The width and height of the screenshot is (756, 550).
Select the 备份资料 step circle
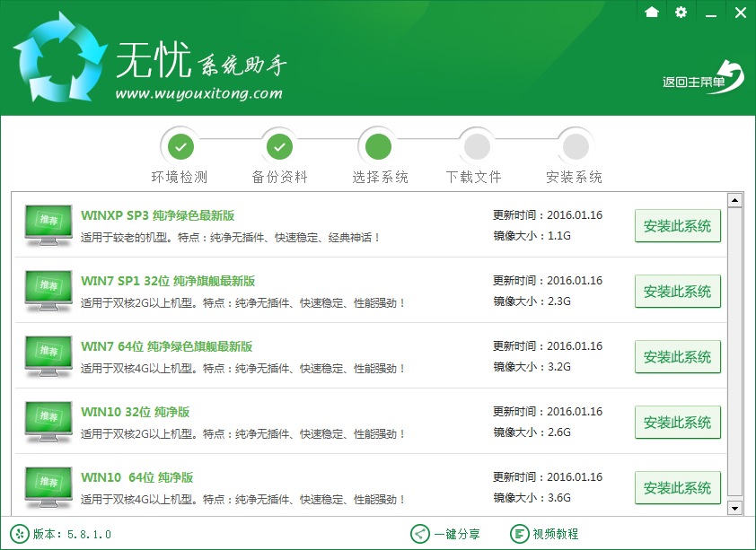(279, 147)
